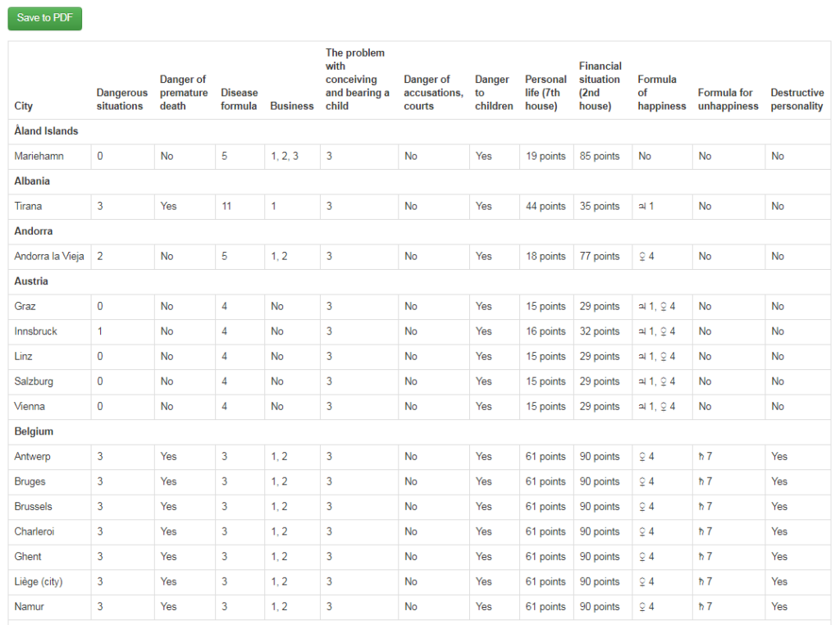The width and height of the screenshot is (840, 625).
Task: Click the Åland Islands group heading
Action: (x=46, y=130)
